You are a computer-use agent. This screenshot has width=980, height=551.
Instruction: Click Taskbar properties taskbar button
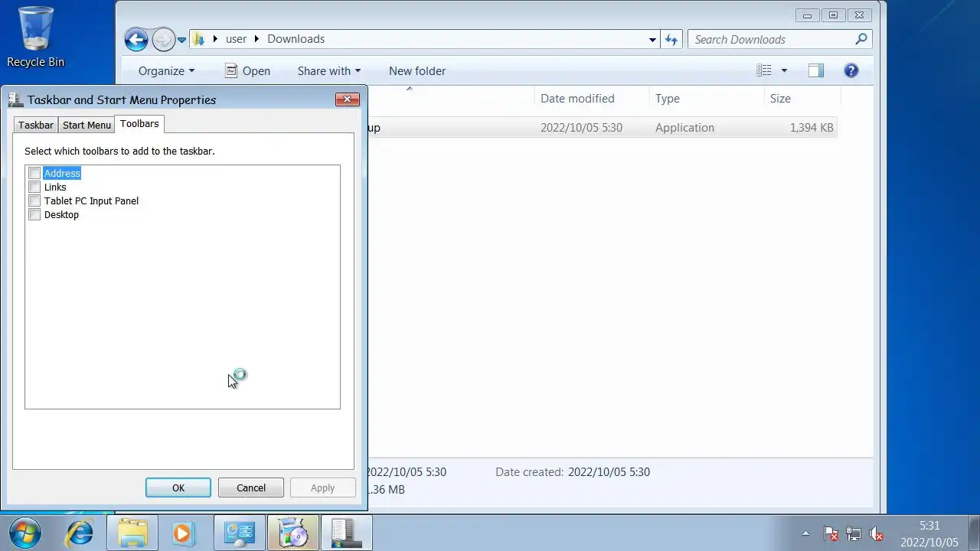click(x=347, y=533)
